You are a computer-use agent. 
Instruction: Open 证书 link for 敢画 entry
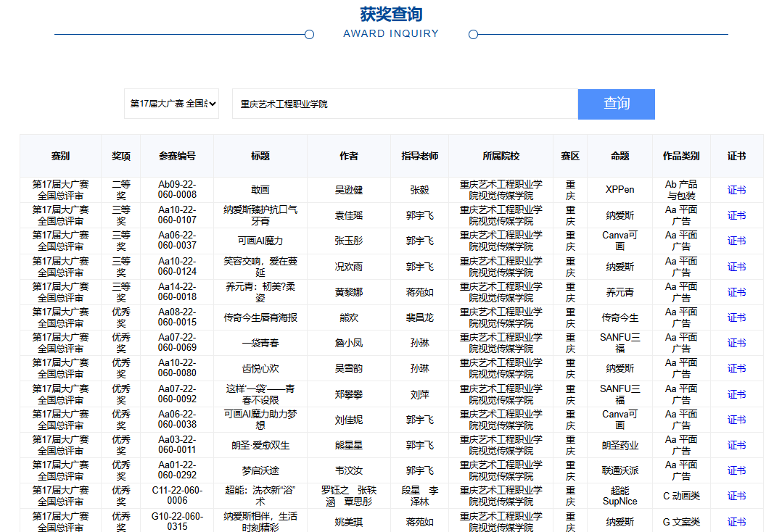tap(736, 190)
